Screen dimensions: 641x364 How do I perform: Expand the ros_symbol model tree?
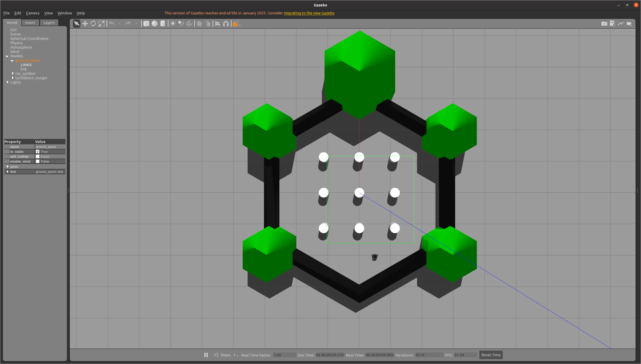click(x=13, y=74)
